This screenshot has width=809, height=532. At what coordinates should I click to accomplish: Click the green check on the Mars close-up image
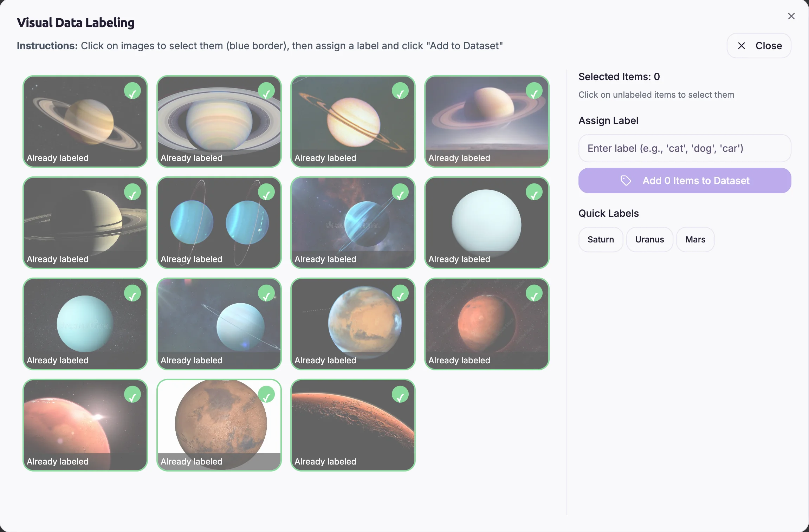(534, 293)
